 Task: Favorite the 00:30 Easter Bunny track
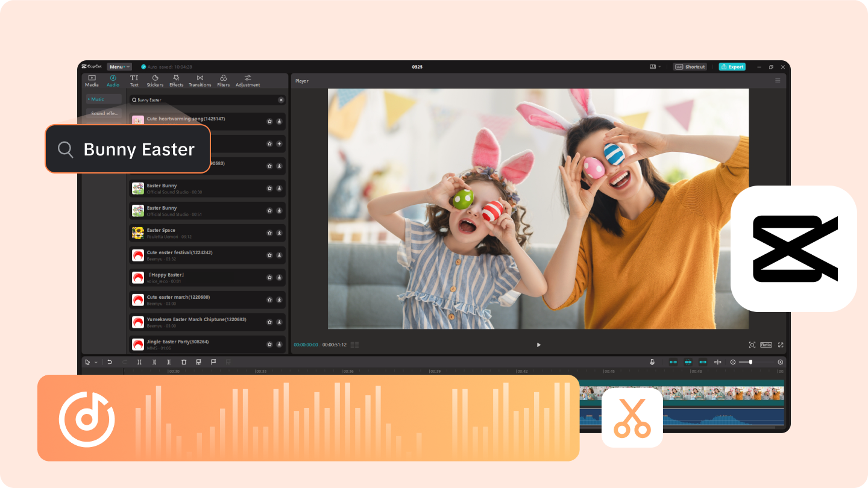pos(269,189)
